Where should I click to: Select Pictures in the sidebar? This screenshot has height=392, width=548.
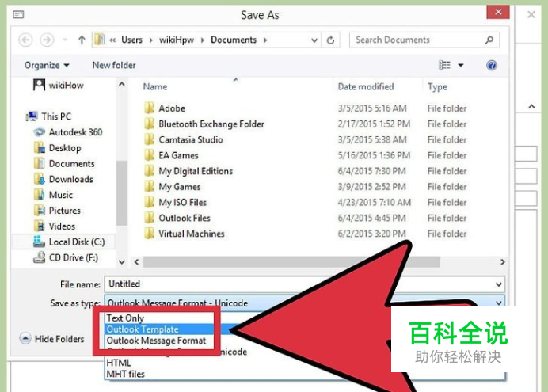tap(57, 211)
